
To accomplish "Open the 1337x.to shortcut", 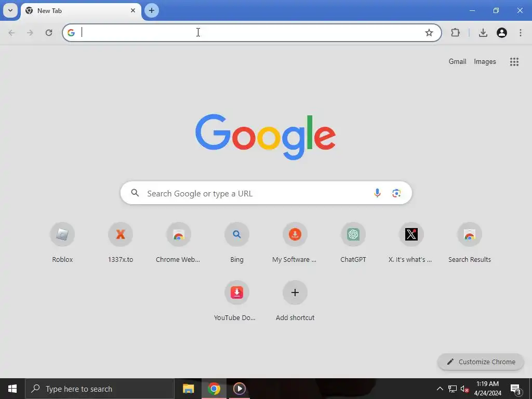I will point(121,243).
